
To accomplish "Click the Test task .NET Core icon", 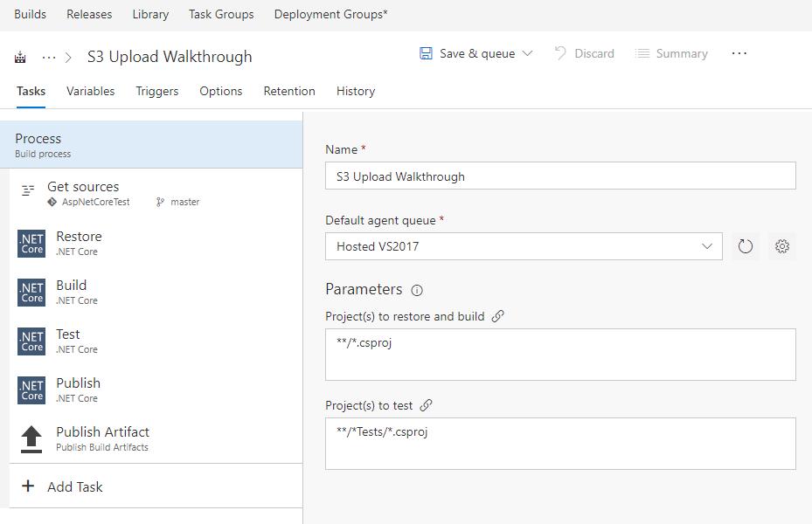I will click(31, 341).
